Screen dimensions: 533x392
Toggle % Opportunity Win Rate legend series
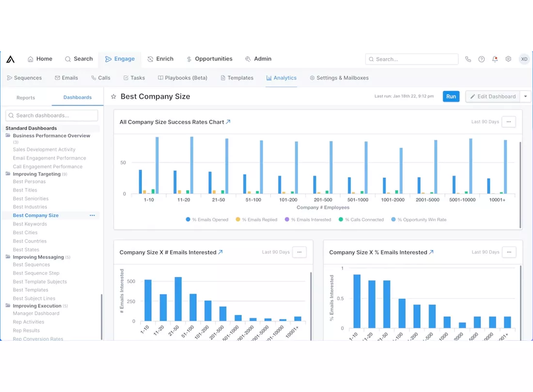tap(419, 220)
